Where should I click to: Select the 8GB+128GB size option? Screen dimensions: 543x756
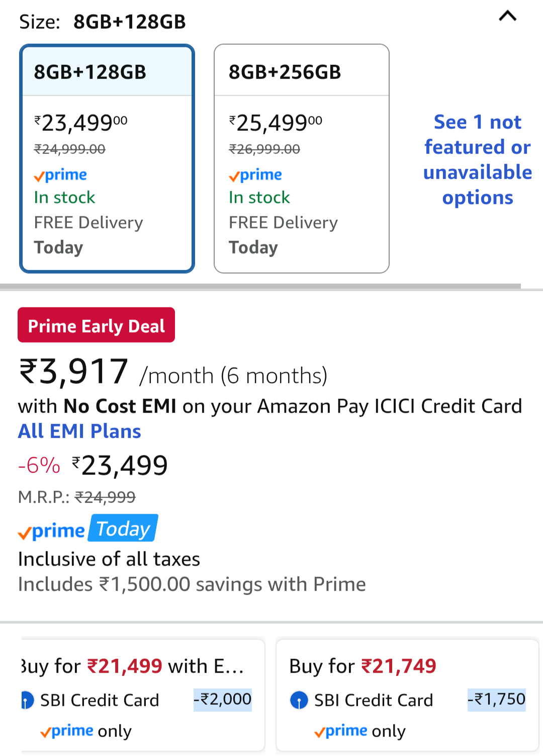pyautogui.click(x=107, y=158)
